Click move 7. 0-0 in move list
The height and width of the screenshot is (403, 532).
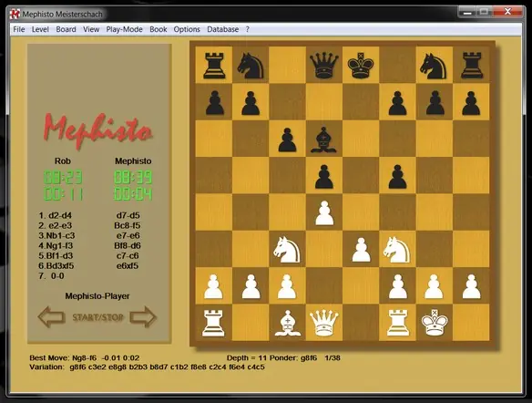pos(51,276)
